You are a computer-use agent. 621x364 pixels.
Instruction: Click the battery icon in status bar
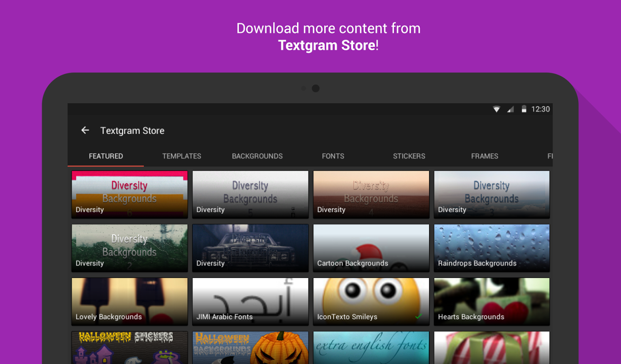point(524,109)
